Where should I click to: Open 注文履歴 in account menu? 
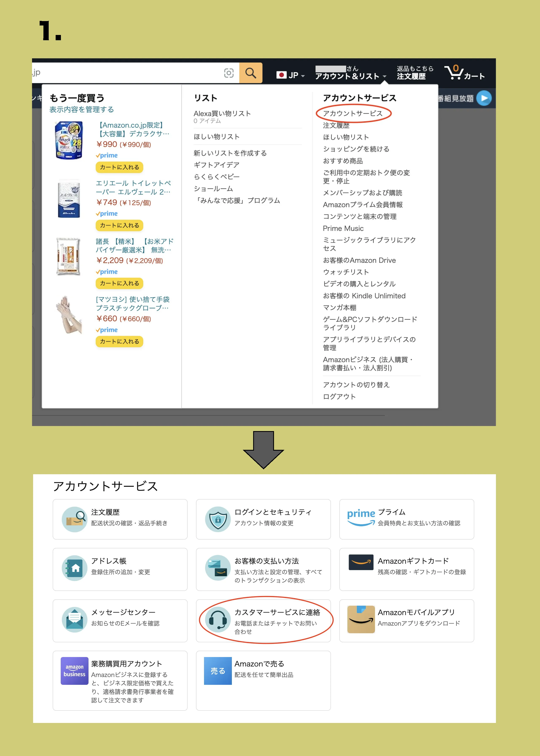(x=336, y=126)
